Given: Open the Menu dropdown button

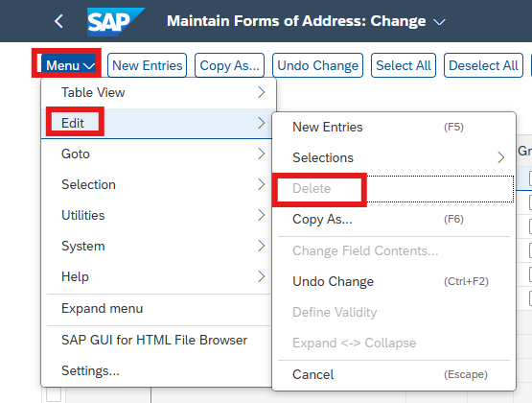Looking at the screenshot, I should [70, 65].
